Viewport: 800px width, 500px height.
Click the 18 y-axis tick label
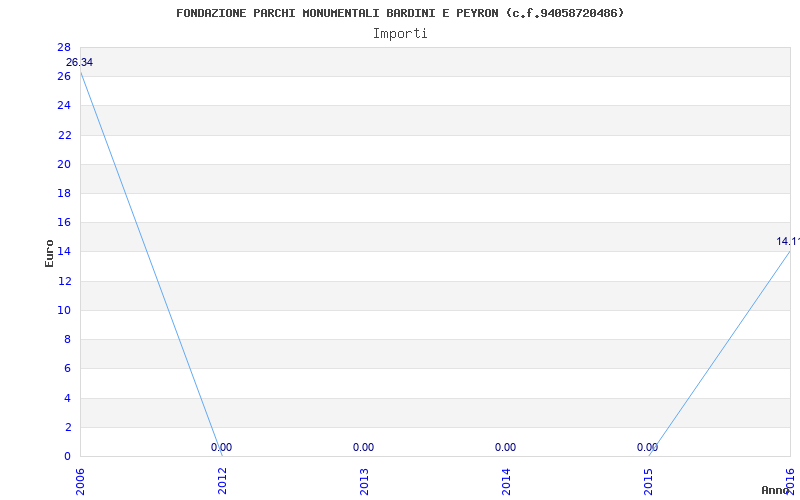point(64,193)
